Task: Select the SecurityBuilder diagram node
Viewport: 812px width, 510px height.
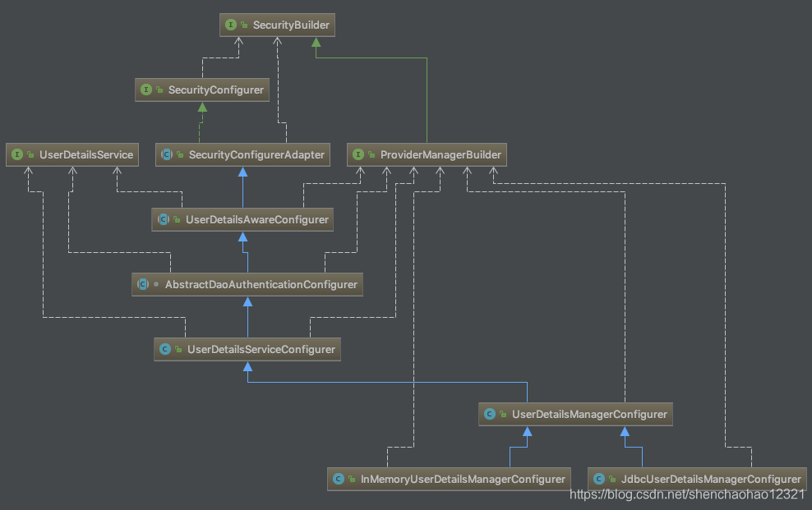Action: 277,25
